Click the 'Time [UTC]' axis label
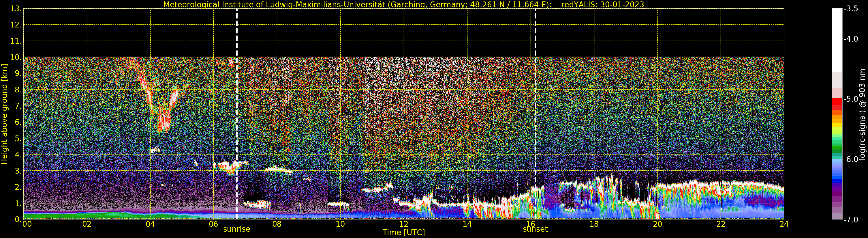Screen dimensions: 868x238 (x=404, y=233)
